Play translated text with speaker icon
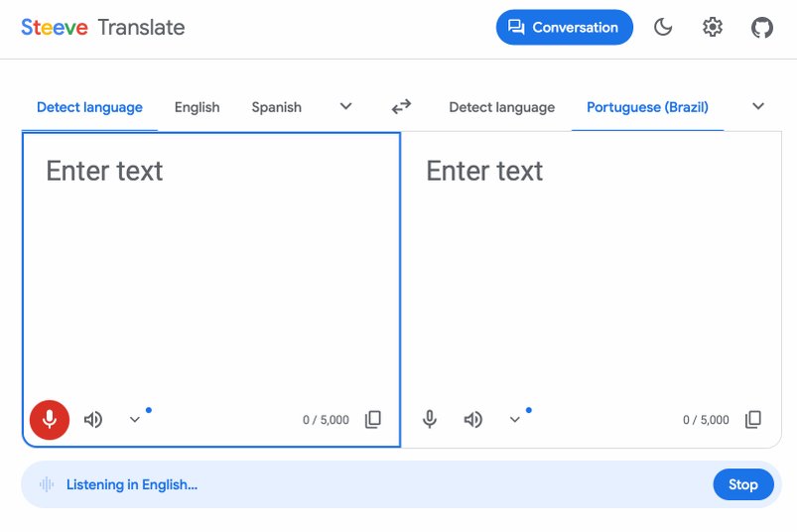Viewport: 797px width, 532px height. 473,420
